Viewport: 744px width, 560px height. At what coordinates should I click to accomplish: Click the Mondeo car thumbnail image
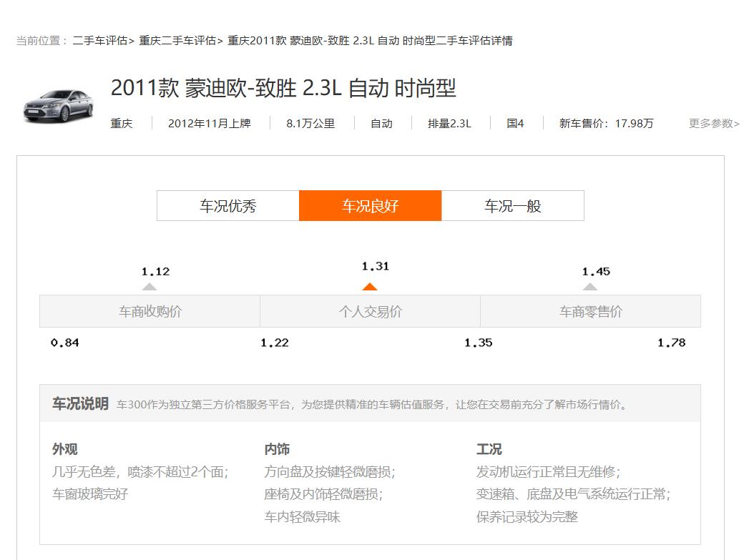pyautogui.click(x=58, y=105)
